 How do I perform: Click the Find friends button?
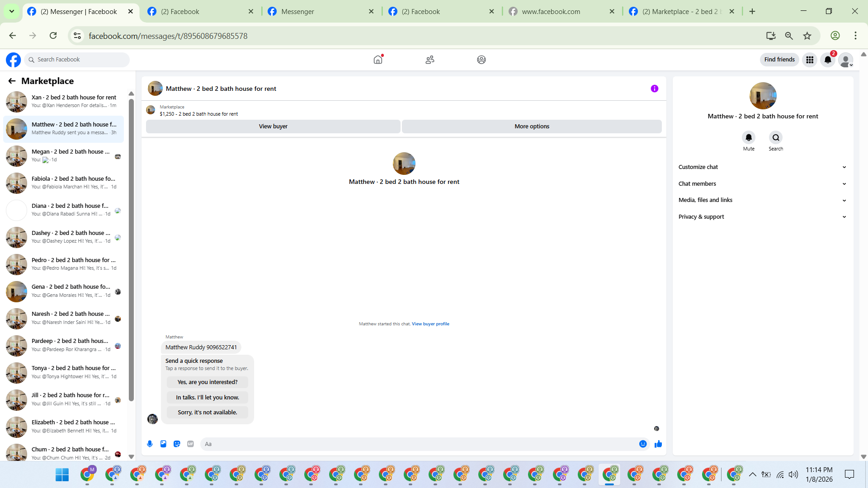click(x=779, y=60)
